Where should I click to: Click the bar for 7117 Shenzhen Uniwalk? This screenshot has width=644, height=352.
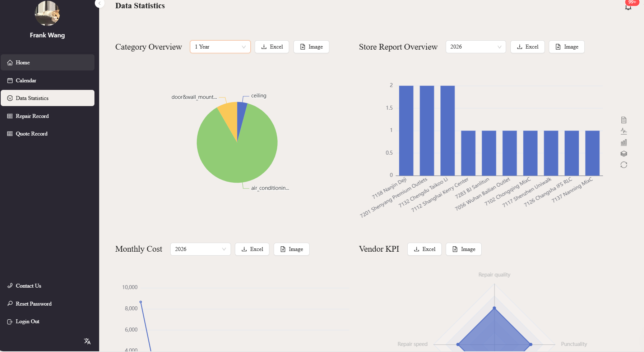tap(551, 153)
